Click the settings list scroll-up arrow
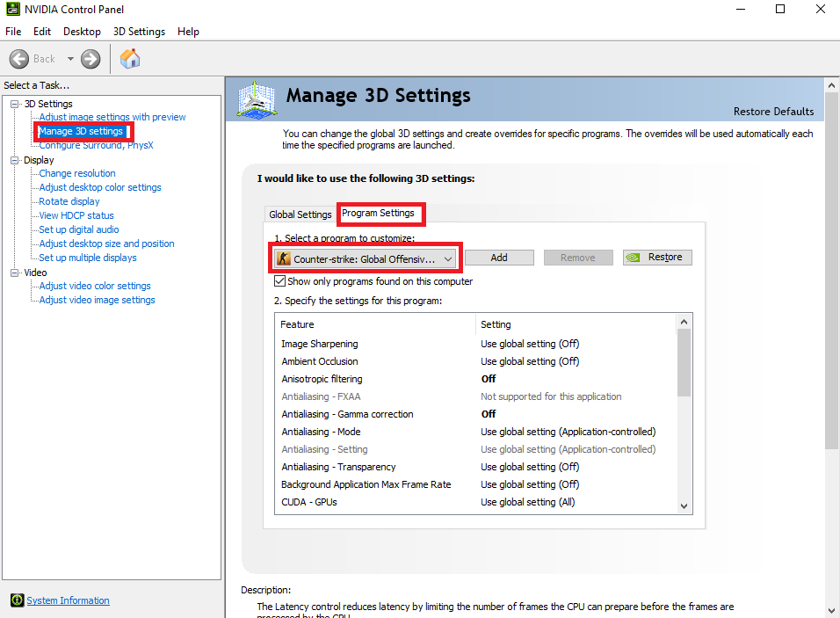Image resolution: width=840 pixels, height=618 pixels. coord(684,322)
